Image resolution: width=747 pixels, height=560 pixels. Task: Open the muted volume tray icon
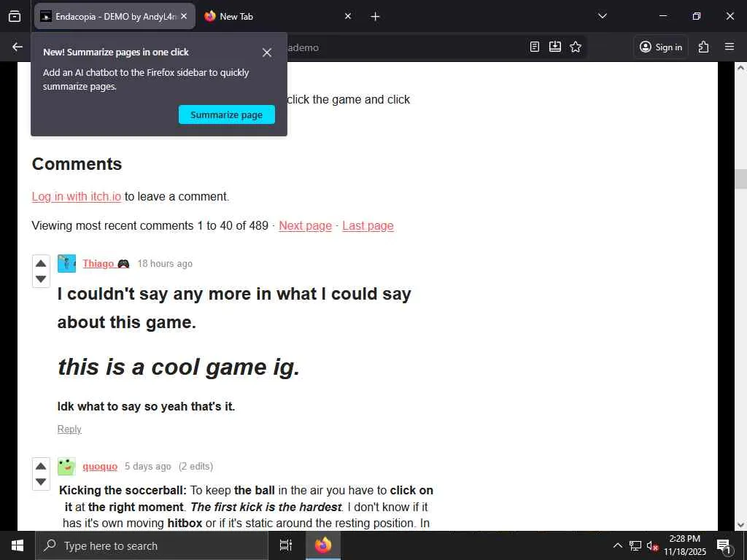[653, 545]
